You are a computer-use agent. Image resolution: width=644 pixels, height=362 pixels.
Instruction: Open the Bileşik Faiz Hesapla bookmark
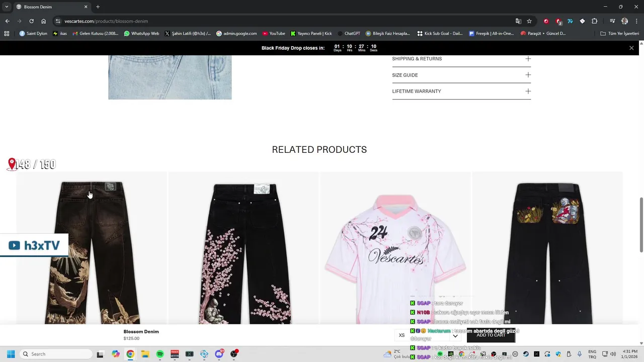(388, 34)
